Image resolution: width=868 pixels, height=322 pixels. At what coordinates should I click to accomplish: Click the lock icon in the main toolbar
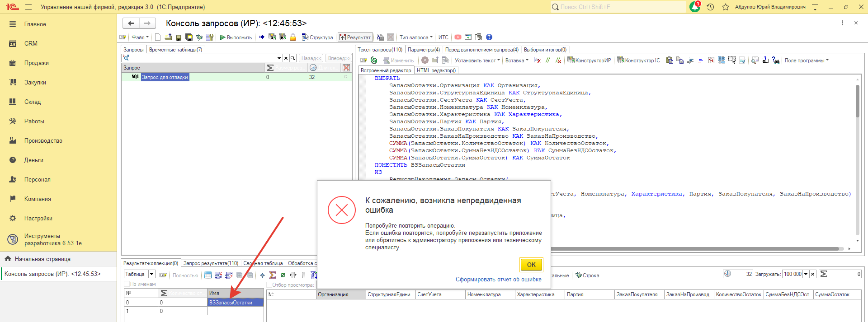coord(293,37)
